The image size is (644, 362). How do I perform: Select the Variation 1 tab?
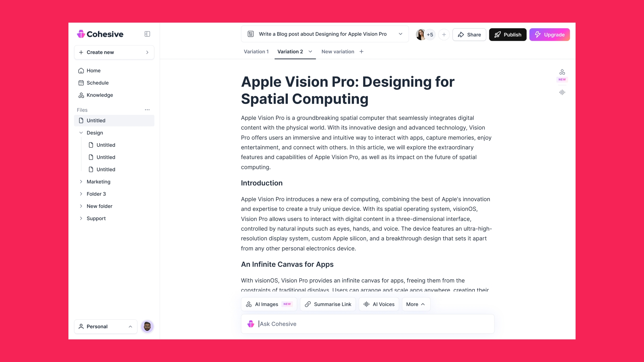point(256,51)
